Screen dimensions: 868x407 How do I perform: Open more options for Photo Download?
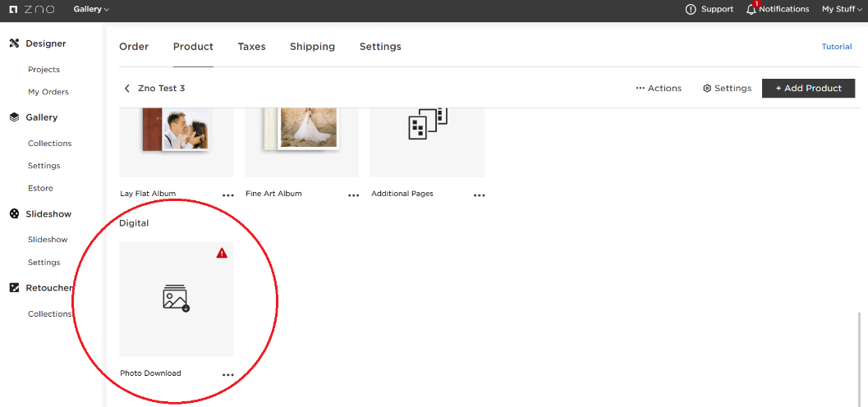point(228,375)
